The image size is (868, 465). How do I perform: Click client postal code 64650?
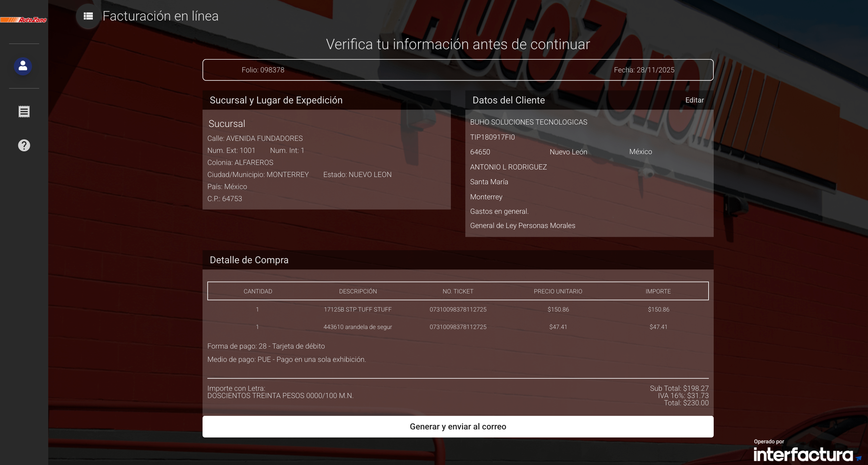point(480,152)
